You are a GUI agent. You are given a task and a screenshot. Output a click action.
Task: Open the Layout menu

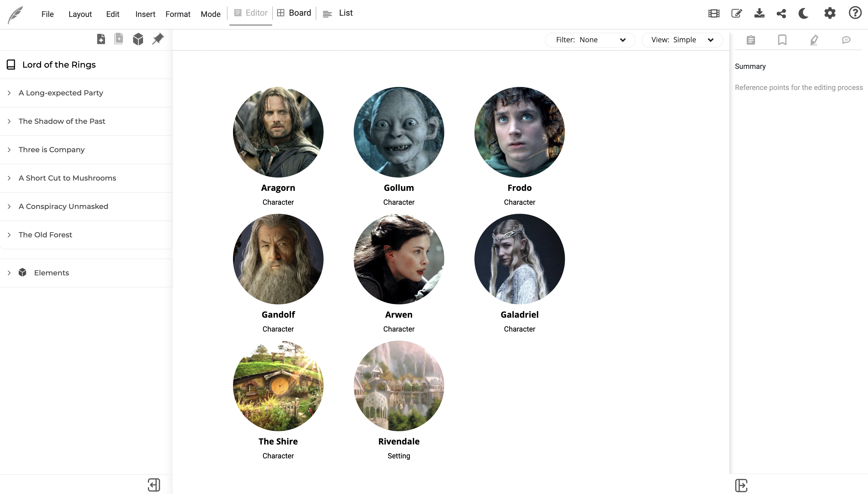(x=80, y=14)
